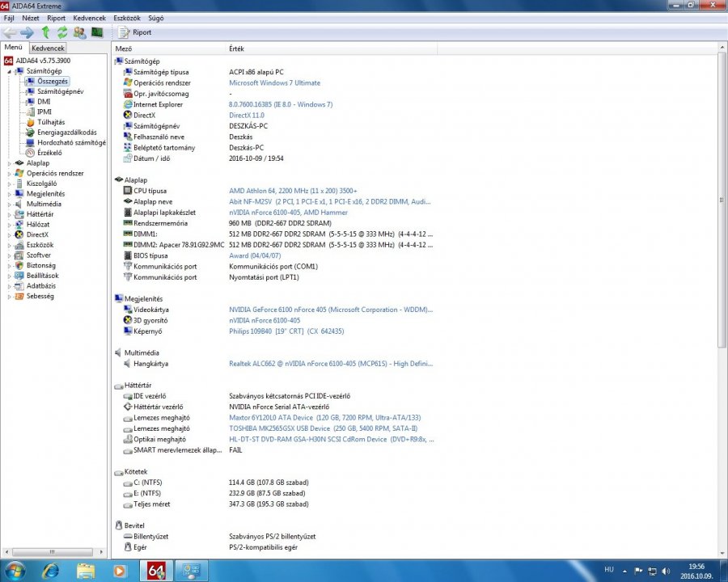
Task: Click the Forward arrow toolbar icon
Action: [x=27, y=32]
